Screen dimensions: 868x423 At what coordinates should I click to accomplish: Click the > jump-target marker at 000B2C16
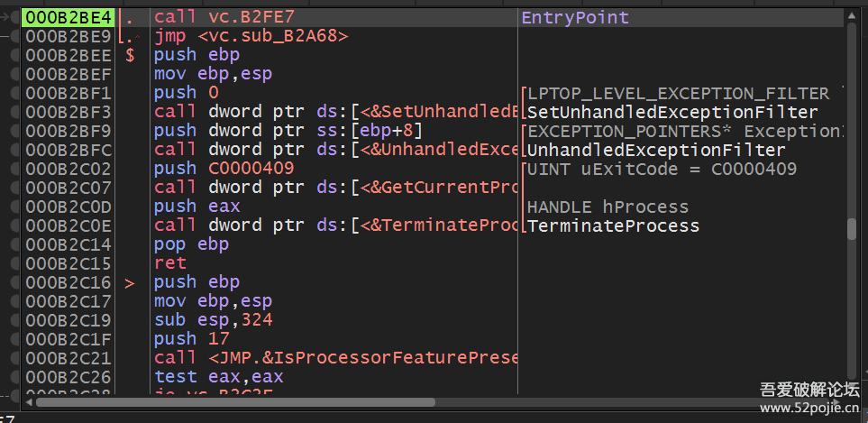tap(130, 282)
